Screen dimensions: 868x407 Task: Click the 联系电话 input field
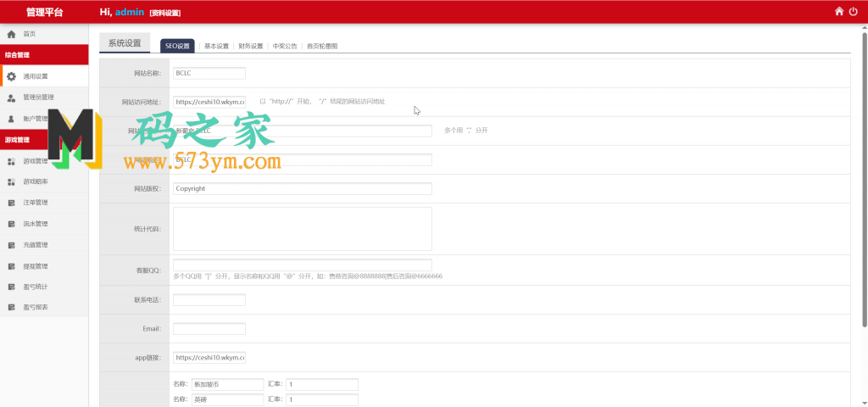tap(209, 300)
